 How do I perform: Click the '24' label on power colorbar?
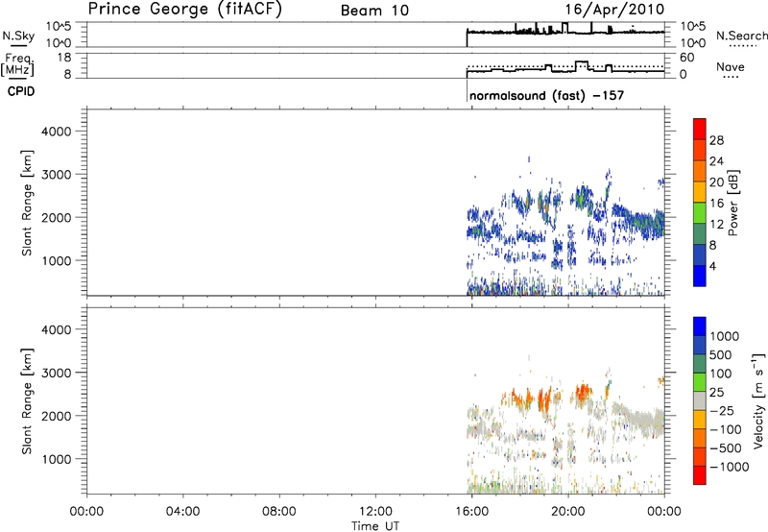tap(716, 161)
